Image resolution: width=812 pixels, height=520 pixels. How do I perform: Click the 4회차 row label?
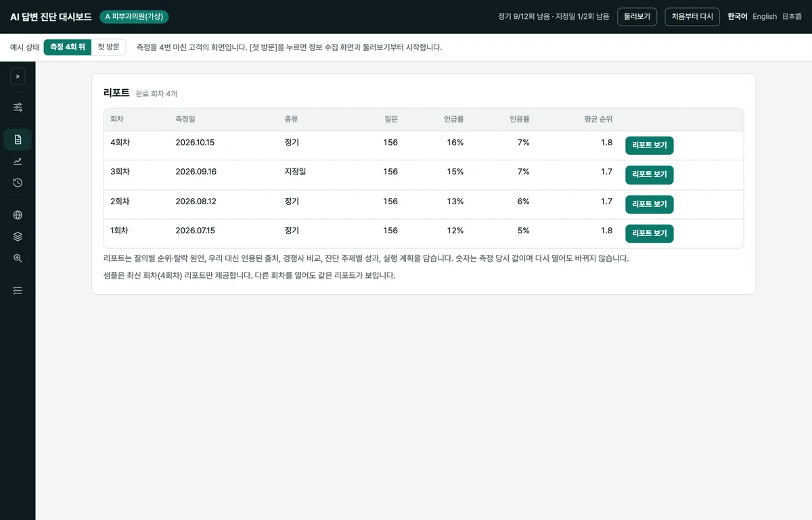click(120, 143)
